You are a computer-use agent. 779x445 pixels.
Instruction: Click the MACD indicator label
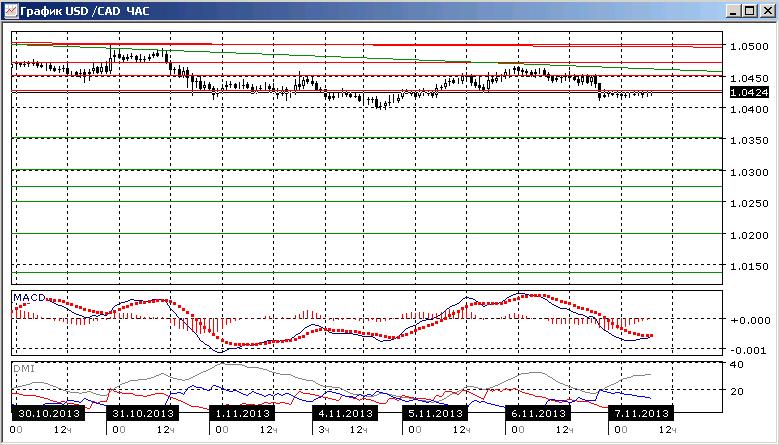29,297
